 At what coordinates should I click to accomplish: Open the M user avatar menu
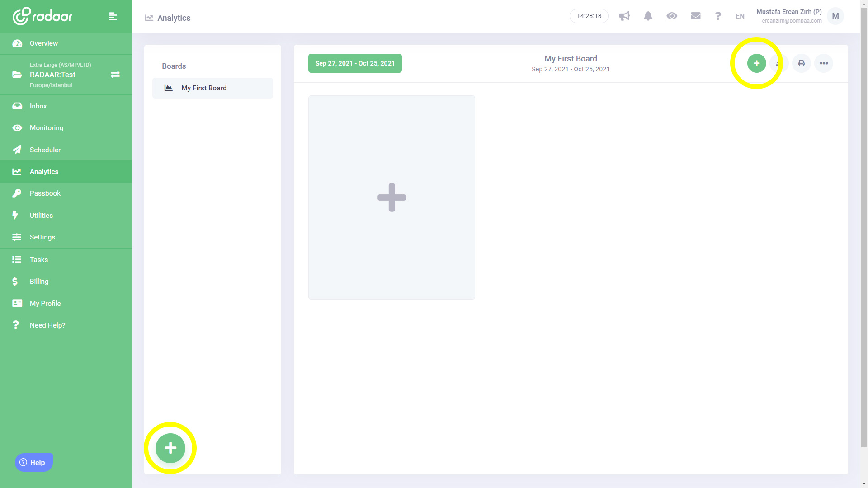point(835,16)
